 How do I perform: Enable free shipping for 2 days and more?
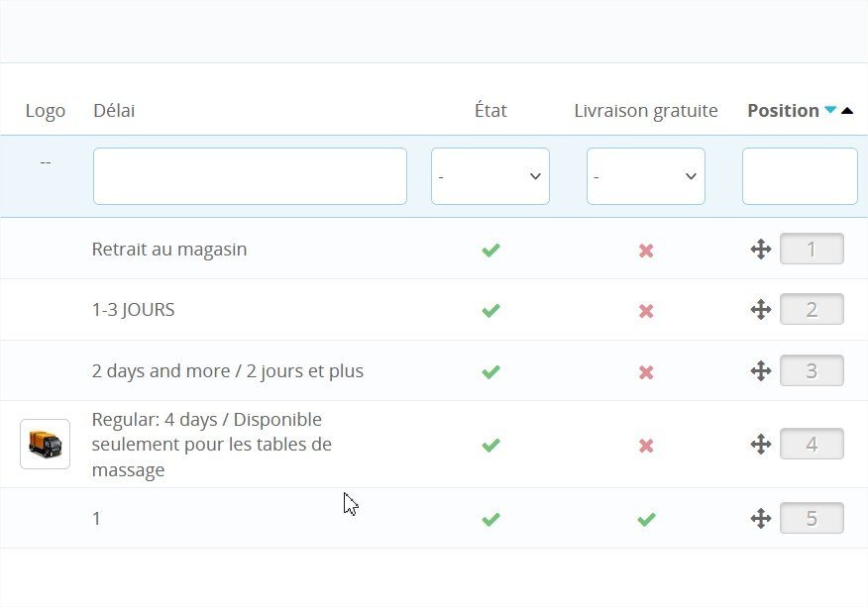(x=646, y=372)
